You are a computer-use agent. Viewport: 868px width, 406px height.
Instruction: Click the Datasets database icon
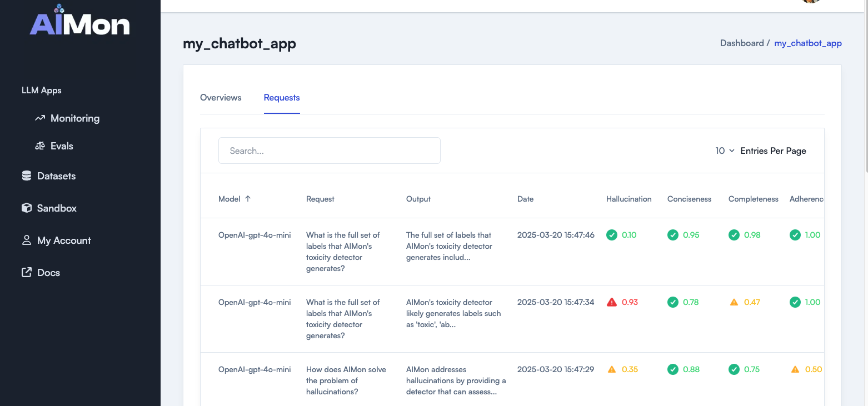27,176
